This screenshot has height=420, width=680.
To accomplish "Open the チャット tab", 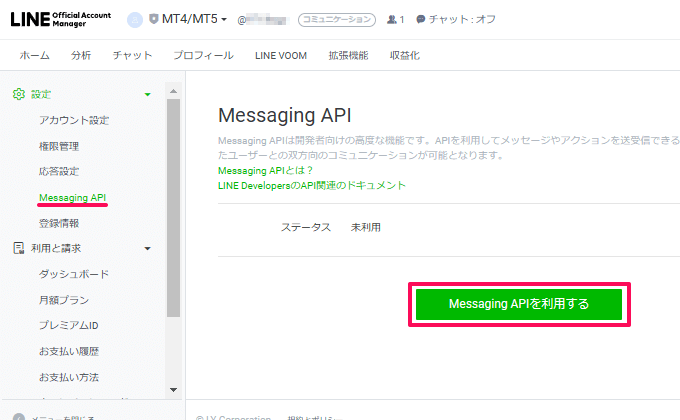I will coord(132,56).
